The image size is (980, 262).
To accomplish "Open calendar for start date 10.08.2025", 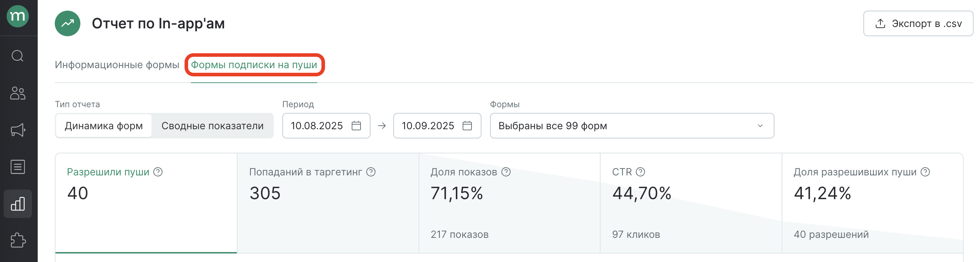I will click(356, 126).
